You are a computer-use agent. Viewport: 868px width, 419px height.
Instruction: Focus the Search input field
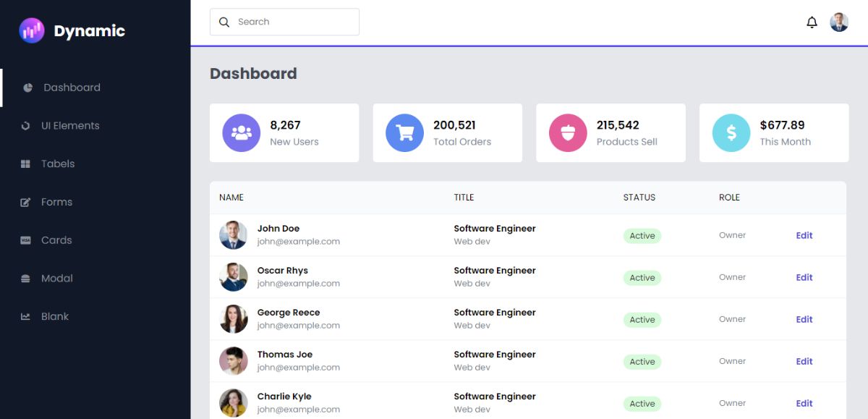coord(284,22)
